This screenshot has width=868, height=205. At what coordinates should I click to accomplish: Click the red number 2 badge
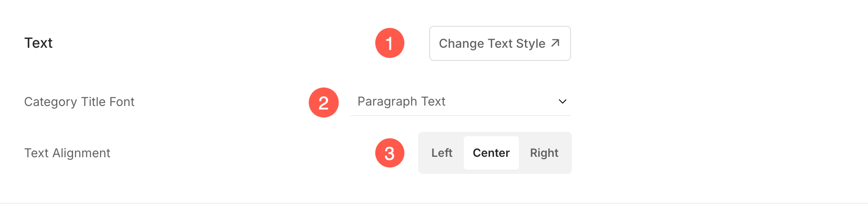pyautogui.click(x=324, y=102)
